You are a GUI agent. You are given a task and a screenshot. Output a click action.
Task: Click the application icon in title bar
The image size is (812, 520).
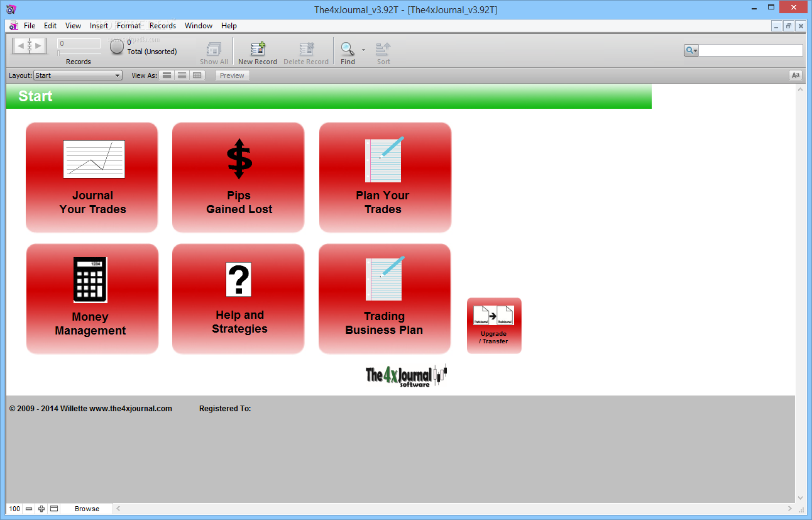[x=11, y=9]
